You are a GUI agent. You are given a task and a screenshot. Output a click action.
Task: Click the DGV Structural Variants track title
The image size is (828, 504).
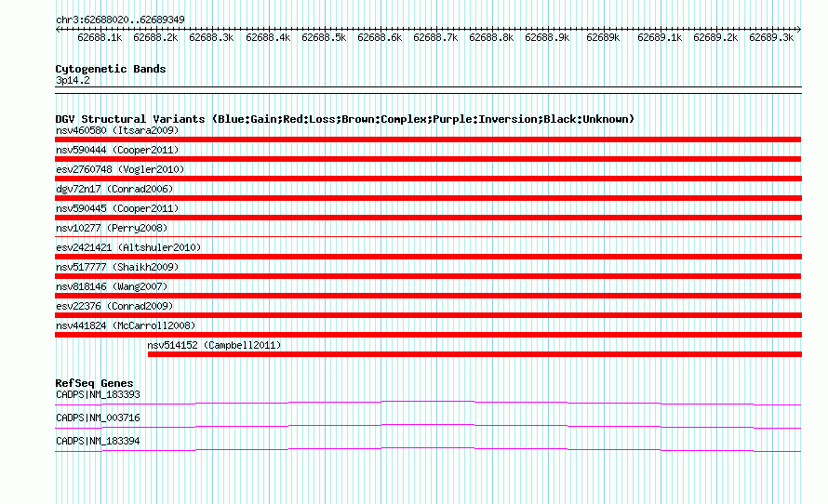345,119
